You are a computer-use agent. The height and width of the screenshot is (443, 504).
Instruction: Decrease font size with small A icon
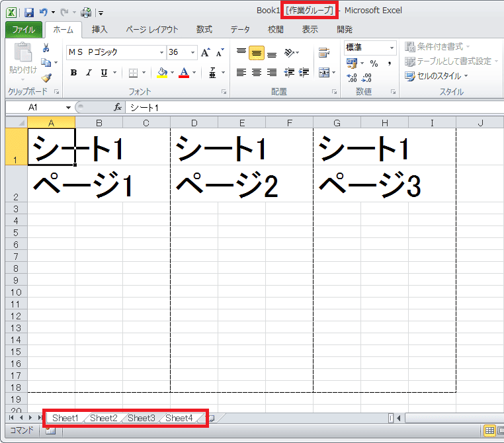coord(220,52)
